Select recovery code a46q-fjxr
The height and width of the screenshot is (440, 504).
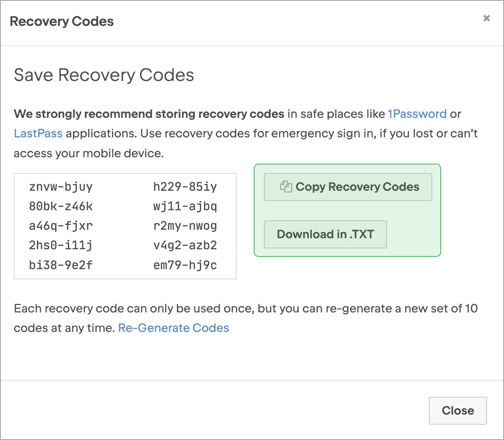tap(61, 226)
